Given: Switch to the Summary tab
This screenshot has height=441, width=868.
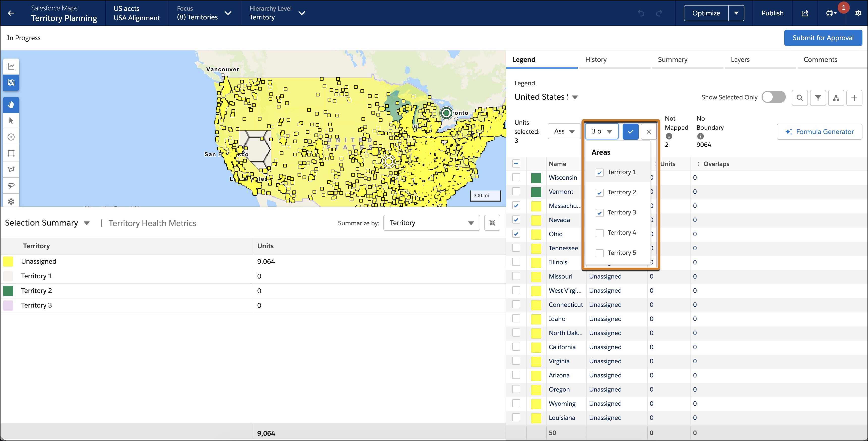Looking at the screenshot, I should 673,60.
